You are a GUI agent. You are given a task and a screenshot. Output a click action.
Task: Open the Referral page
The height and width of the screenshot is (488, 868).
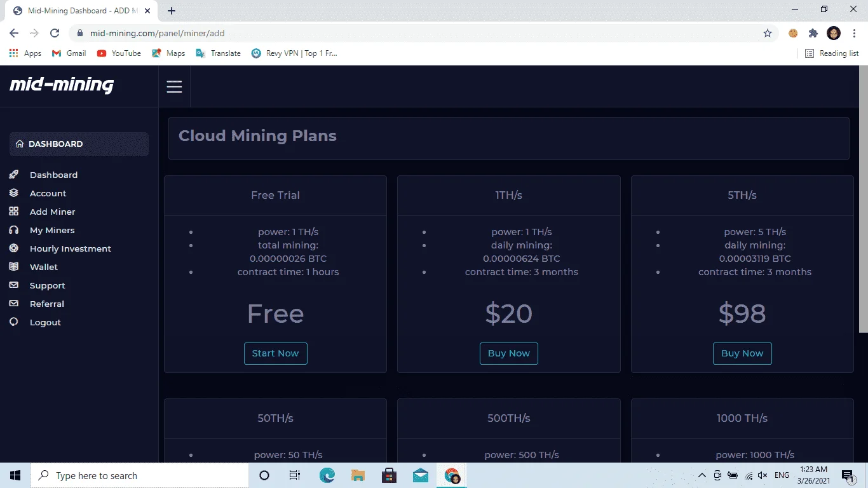tap(46, 304)
